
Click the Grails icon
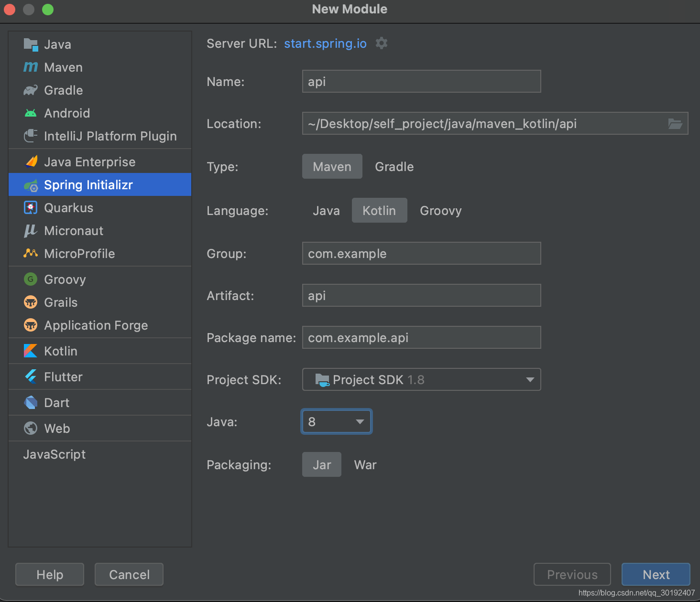click(31, 302)
